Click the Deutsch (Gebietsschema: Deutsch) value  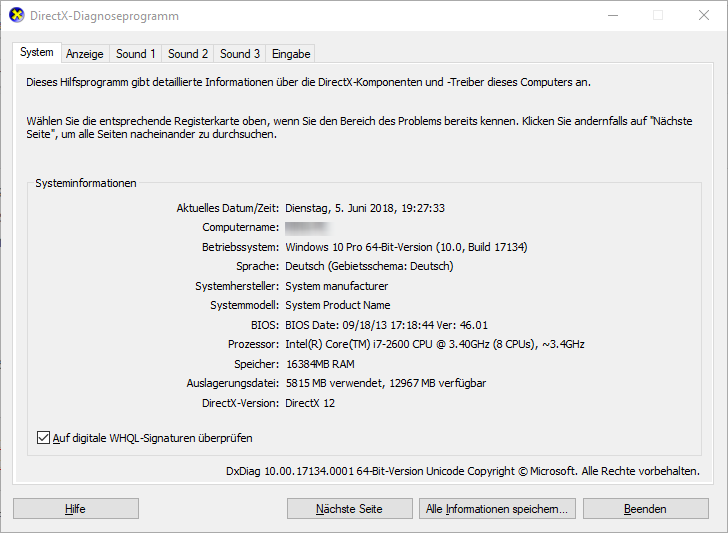(369, 266)
